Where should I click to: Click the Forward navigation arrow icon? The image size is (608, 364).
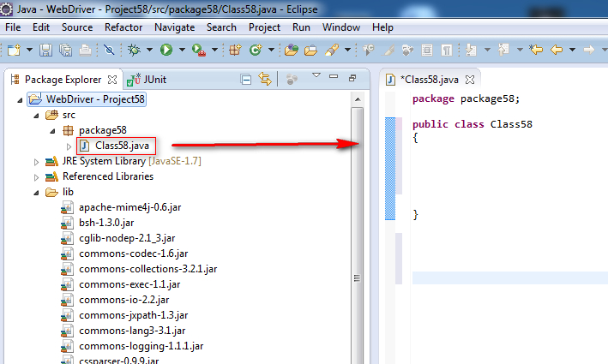pos(588,50)
